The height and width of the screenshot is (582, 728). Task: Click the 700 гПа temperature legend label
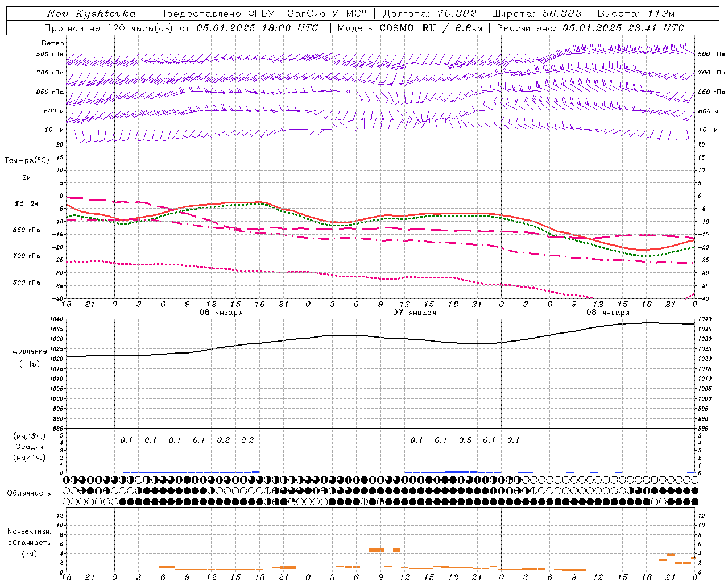pos(27,256)
